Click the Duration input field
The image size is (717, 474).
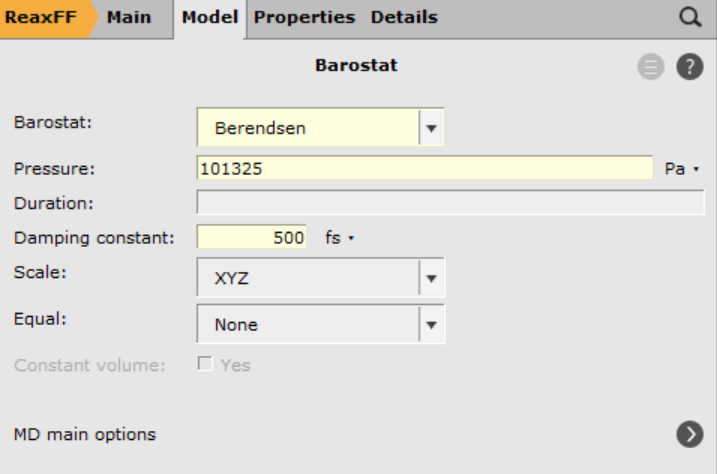[x=450, y=204]
